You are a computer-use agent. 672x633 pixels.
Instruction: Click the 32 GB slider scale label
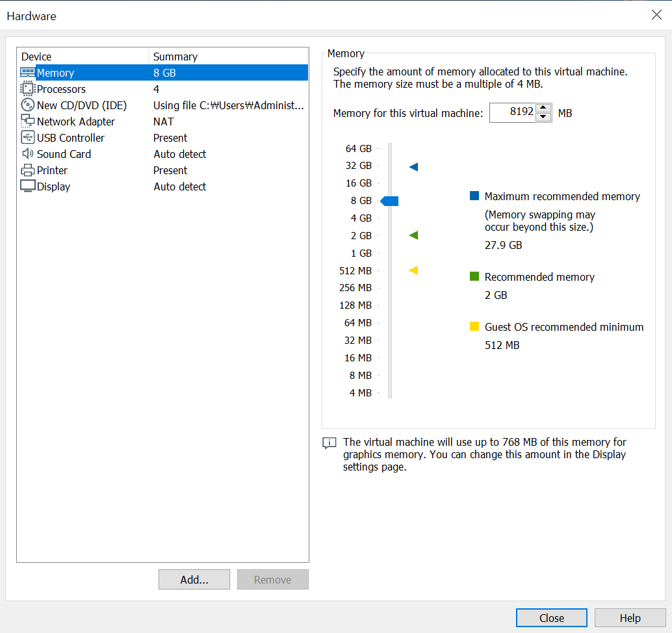[x=358, y=166]
